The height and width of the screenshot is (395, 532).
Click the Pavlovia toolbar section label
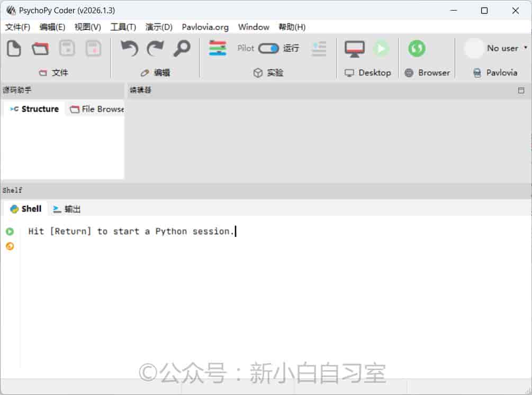tap(495, 72)
